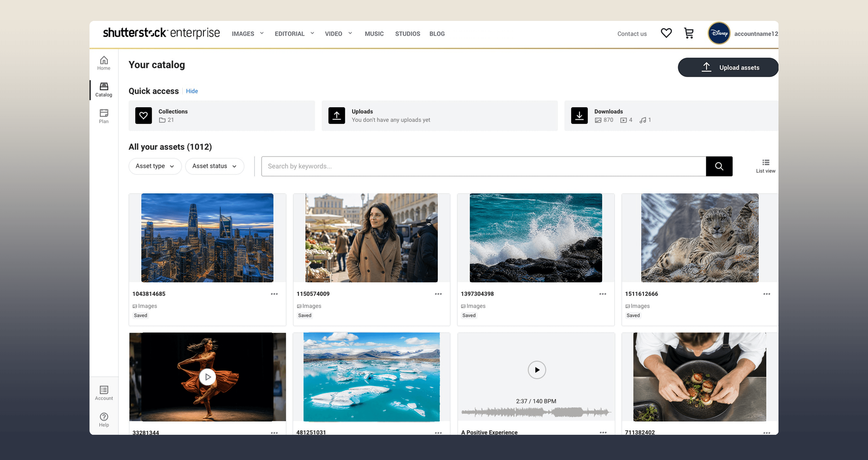Screen dimensions: 868x460
Task: Open the Music nav item
Action: click(374, 34)
